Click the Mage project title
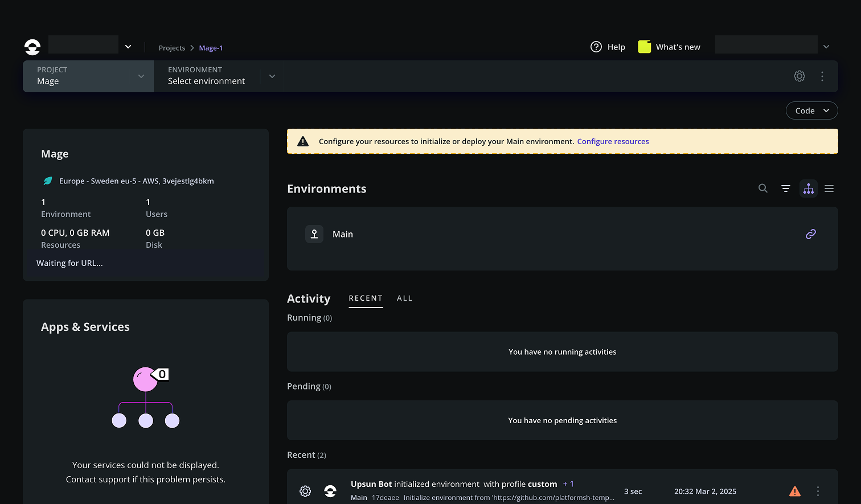861x504 pixels. pos(55,154)
